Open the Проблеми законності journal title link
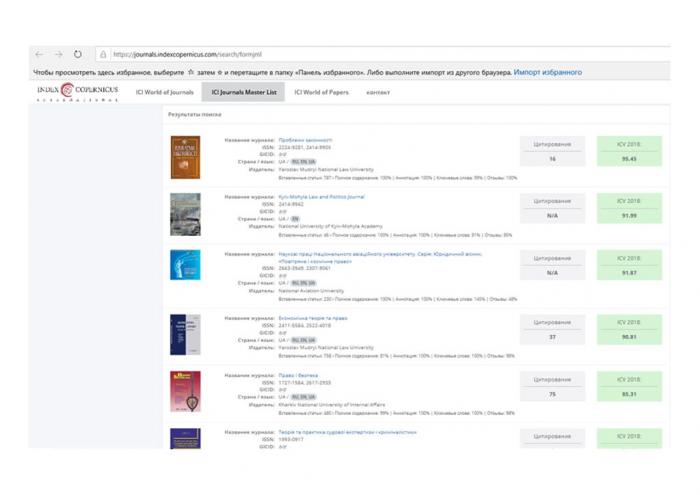 [x=305, y=140]
